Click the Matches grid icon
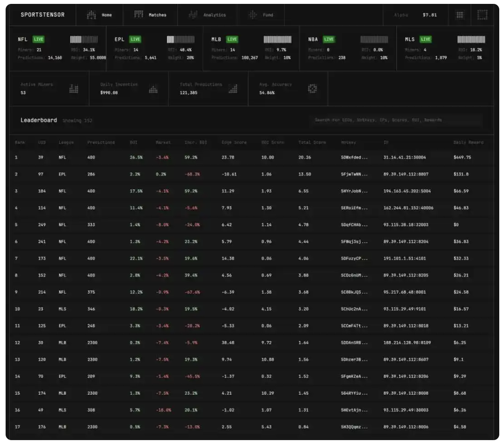Image resolution: width=504 pixels, height=447 pixels. (139, 15)
